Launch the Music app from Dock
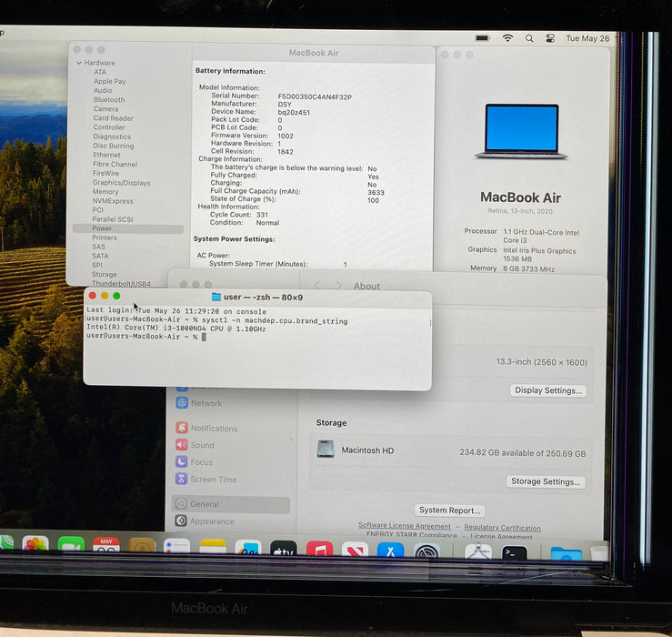The image size is (672, 637). click(x=319, y=550)
